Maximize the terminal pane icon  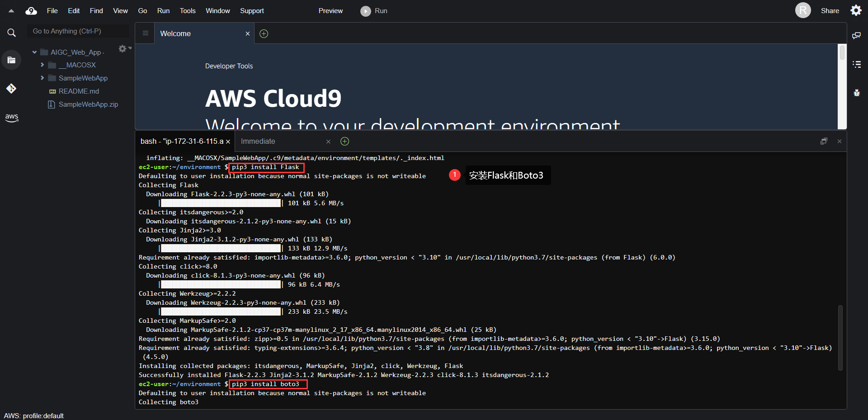point(824,141)
